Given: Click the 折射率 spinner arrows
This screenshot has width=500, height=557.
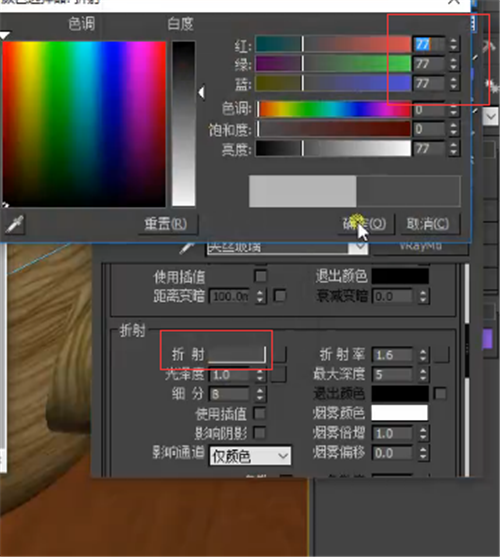Looking at the screenshot, I should pos(423,355).
